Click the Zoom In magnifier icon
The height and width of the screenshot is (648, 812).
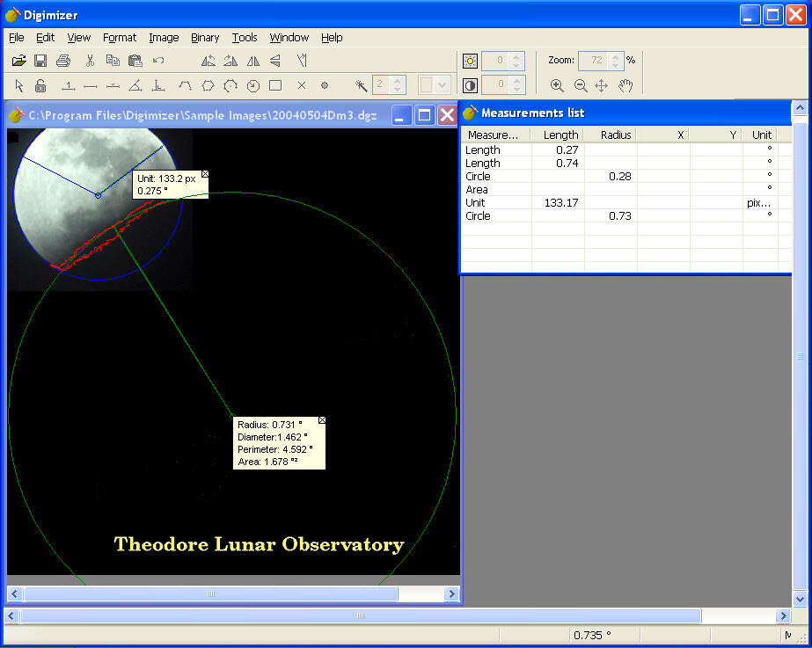pyautogui.click(x=557, y=85)
